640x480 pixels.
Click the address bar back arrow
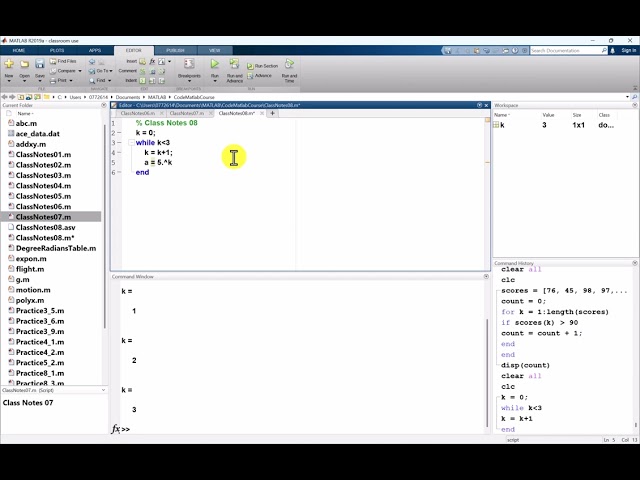coord(4,97)
